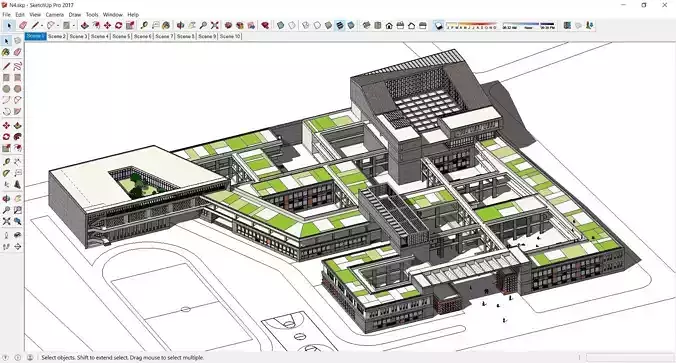Adjust the shadow time of day slider
The image size is (676, 363).
(529, 25)
